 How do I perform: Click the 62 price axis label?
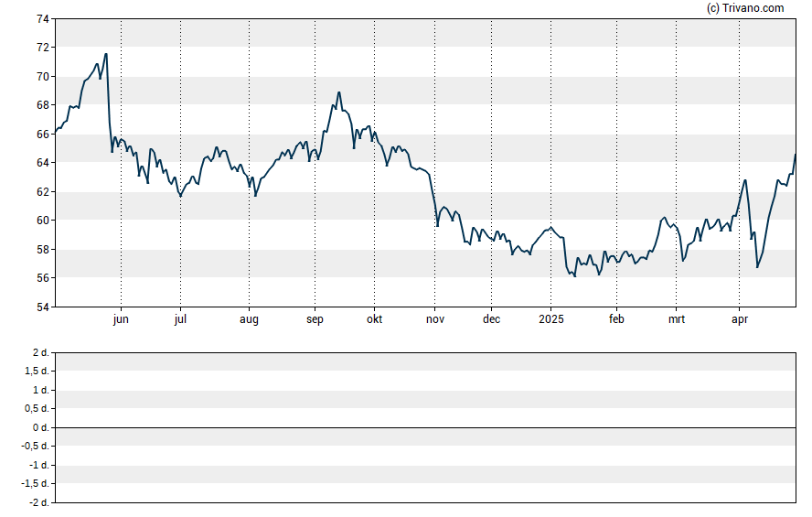pyautogui.click(x=42, y=191)
